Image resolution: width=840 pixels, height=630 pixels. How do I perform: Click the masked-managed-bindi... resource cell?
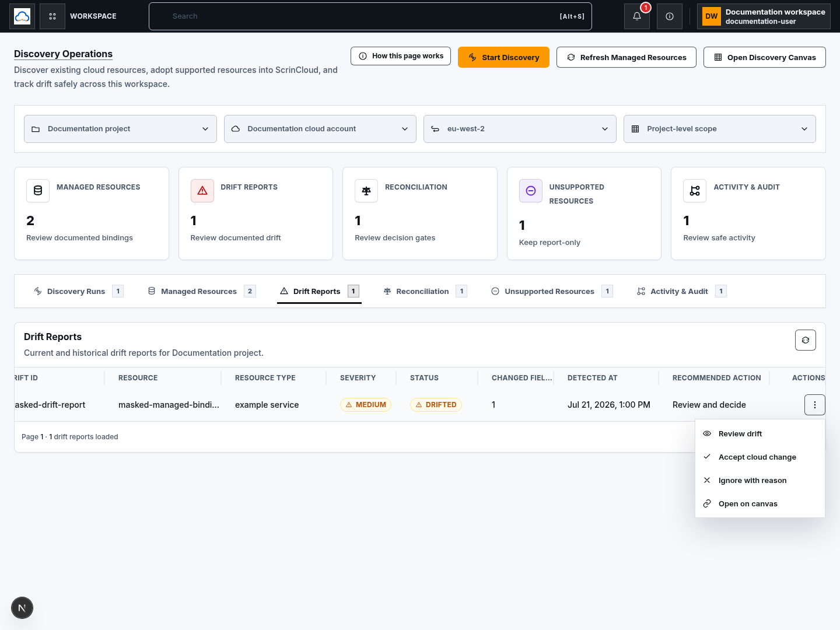pos(169,405)
